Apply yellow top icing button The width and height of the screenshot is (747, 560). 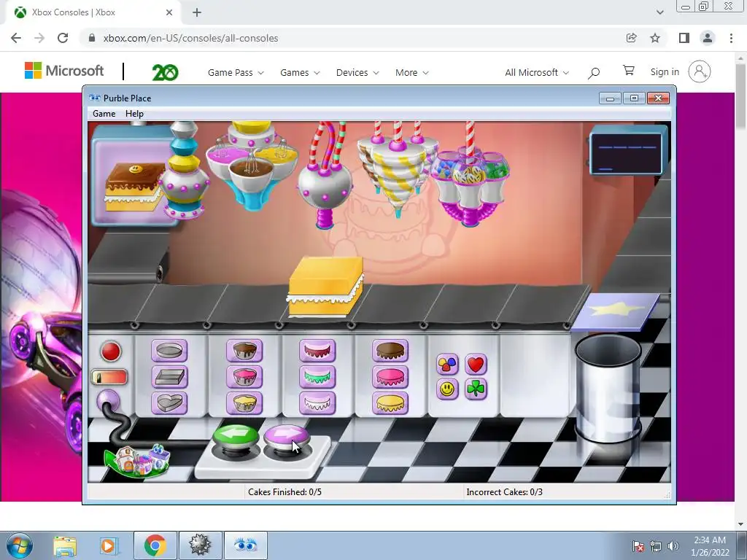coord(390,402)
